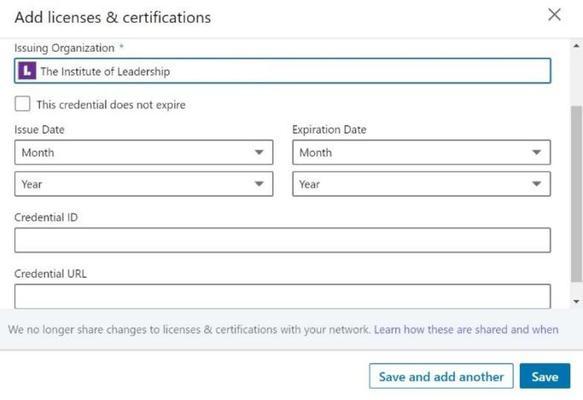
Task: Open the Expiration Date Year dropdown
Action: 421,184
